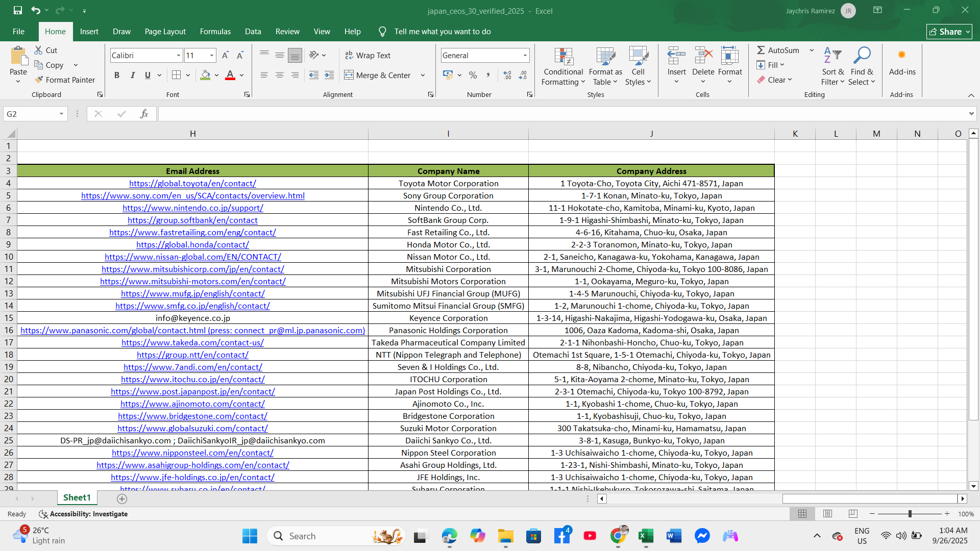Viewport: 980px width, 551px height.
Task: Click the Name Box showing G2
Action: tap(31, 114)
